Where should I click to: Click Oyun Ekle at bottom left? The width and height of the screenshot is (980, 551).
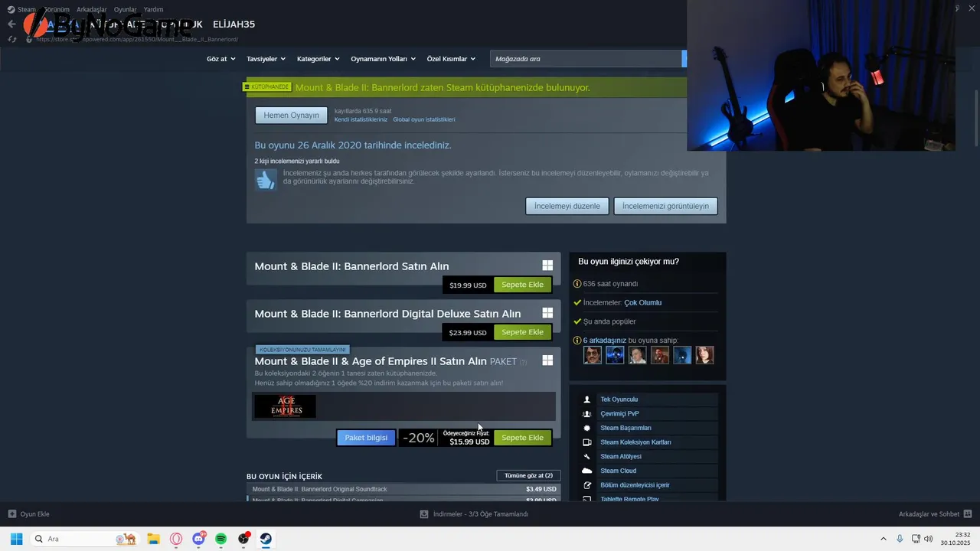[28, 514]
